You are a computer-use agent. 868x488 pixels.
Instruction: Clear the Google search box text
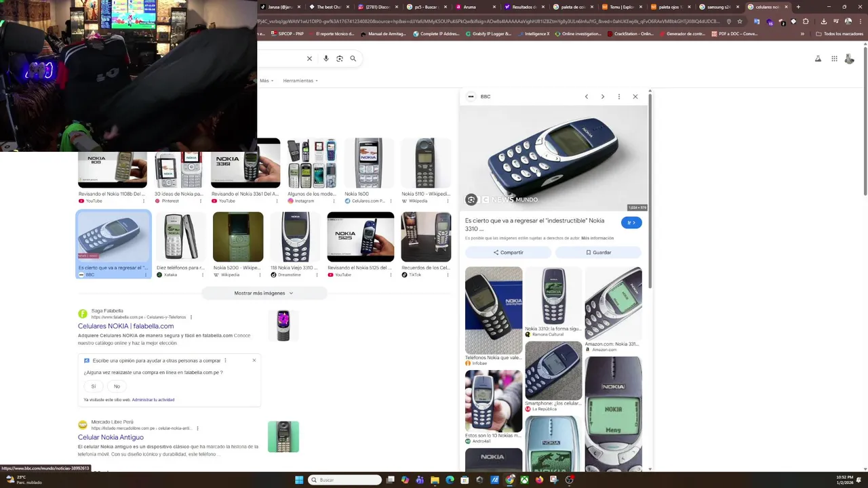point(309,58)
